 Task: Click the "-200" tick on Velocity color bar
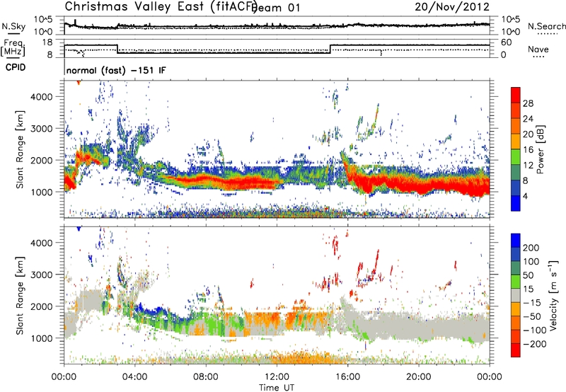(535, 344)
